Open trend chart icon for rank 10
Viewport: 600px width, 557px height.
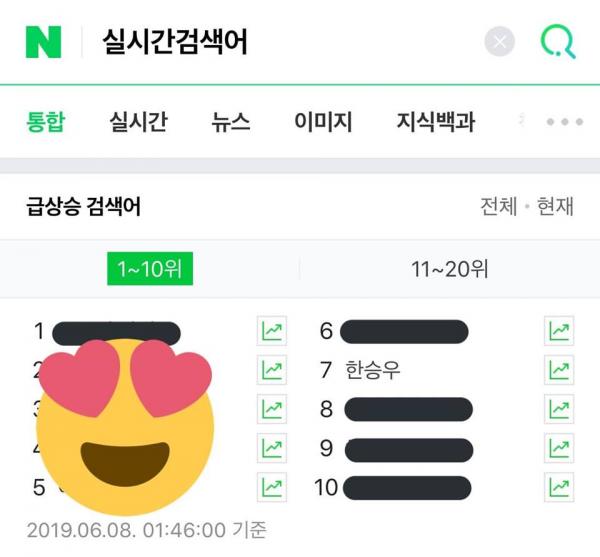(x=559, y=487)
